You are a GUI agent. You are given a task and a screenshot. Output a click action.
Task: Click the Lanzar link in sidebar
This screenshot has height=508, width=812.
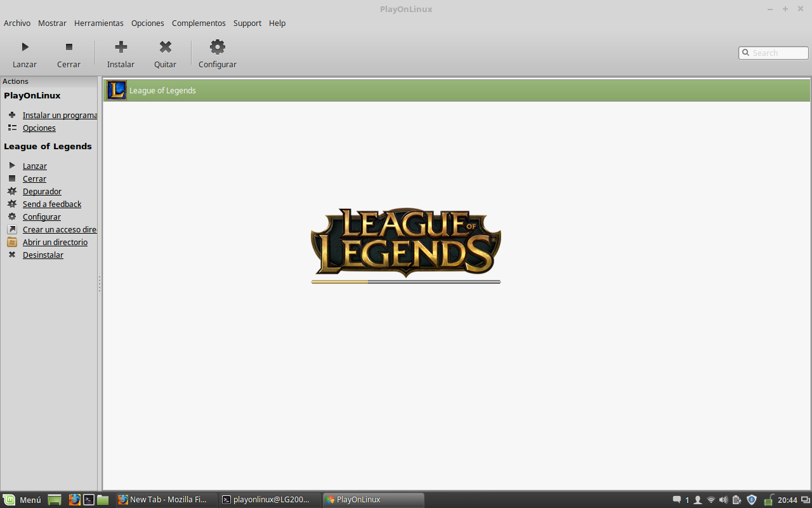[x=35, y=166]
